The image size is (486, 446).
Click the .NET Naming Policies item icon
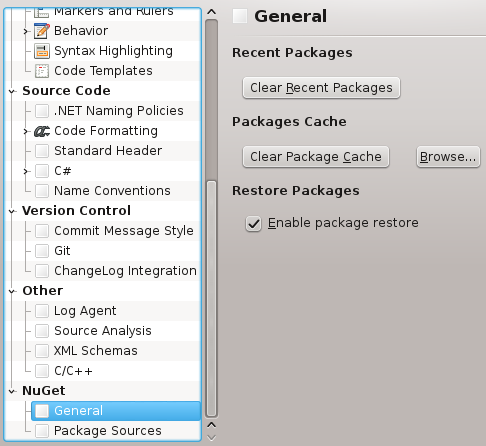pyautogui.click(x=42, y=111)
